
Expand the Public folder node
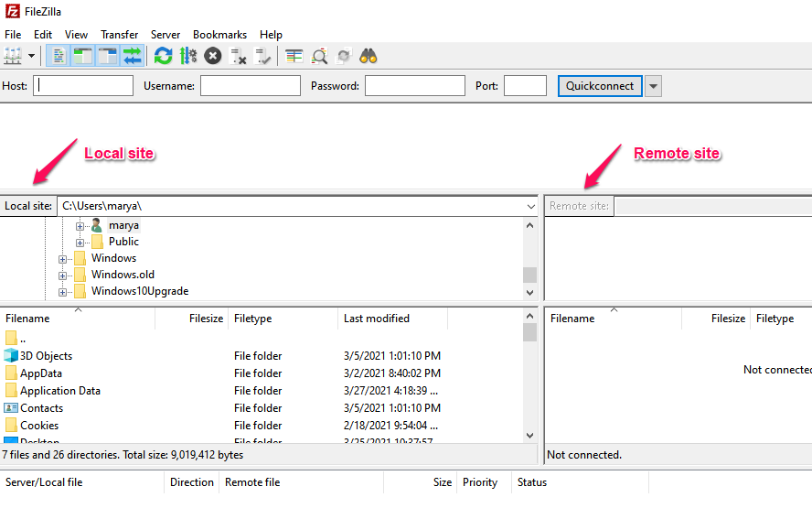[x=80, y=243]
